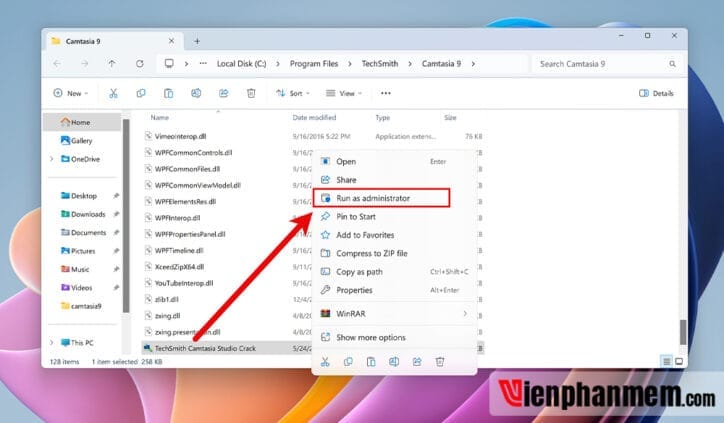This screenshot has height=423, width=724.
Task: Click the Copy icon in the toolbar
Action: (141, 93)
